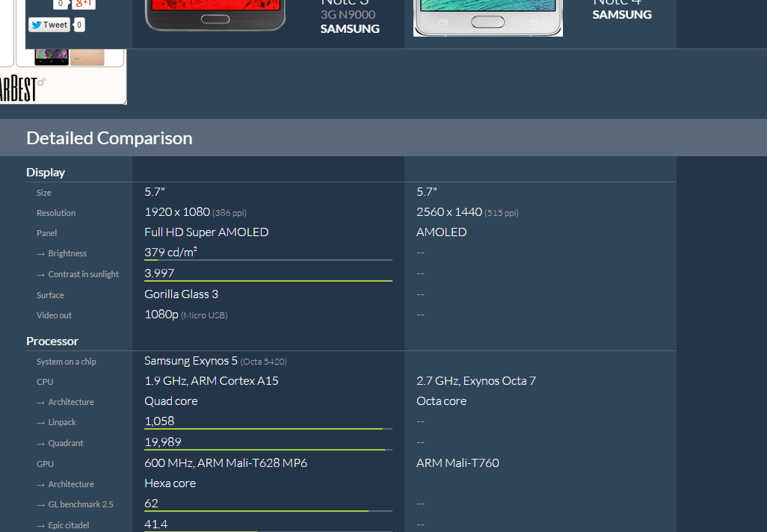Screen dimensions: 767x532
Task: Click the Google +1 share button
Action: [x=83, y=4]
